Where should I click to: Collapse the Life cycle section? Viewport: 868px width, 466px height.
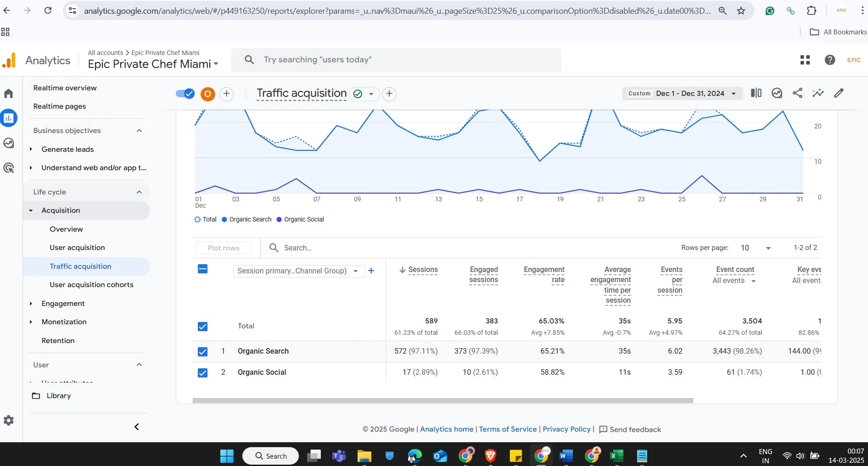[x=139, y=192]
